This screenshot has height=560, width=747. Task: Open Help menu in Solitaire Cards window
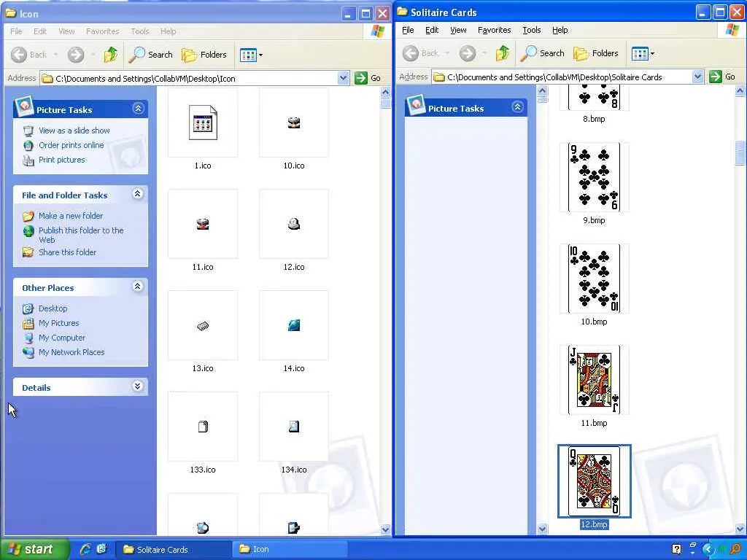(560, 30)
